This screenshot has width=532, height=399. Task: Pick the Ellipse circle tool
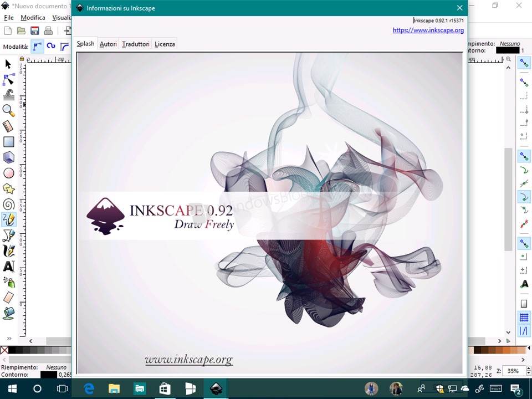[8, 173]
